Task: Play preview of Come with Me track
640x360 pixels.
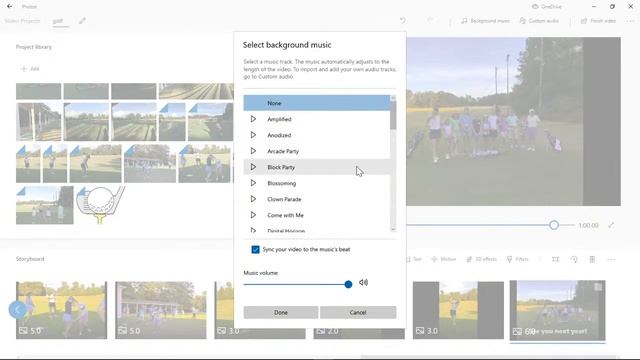Action: tap(253, 215)
